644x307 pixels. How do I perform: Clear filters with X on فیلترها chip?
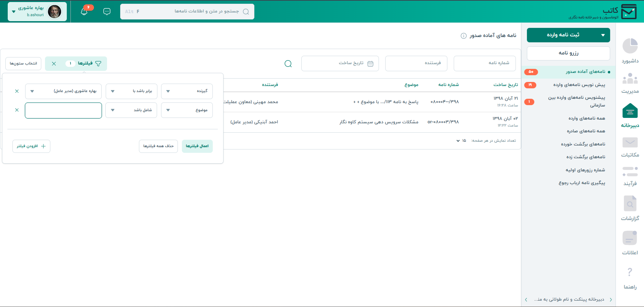coord(54,63)
